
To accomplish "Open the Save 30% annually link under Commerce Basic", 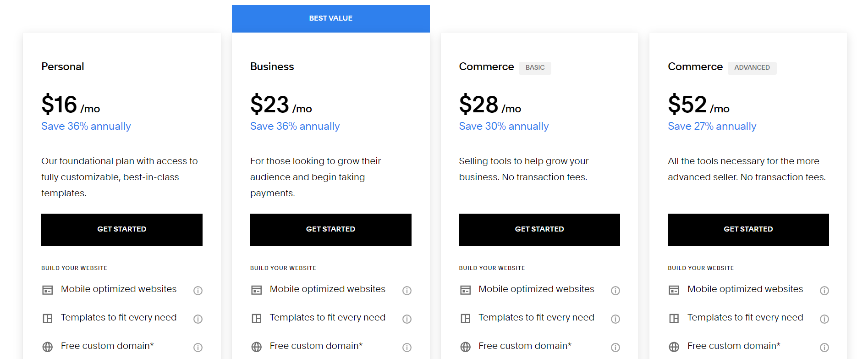I will (x=504, y=126).
